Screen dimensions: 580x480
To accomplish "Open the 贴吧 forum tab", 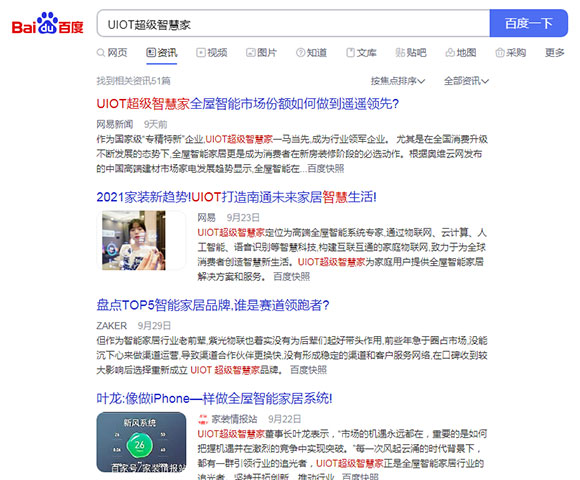I will pos(411,53).
